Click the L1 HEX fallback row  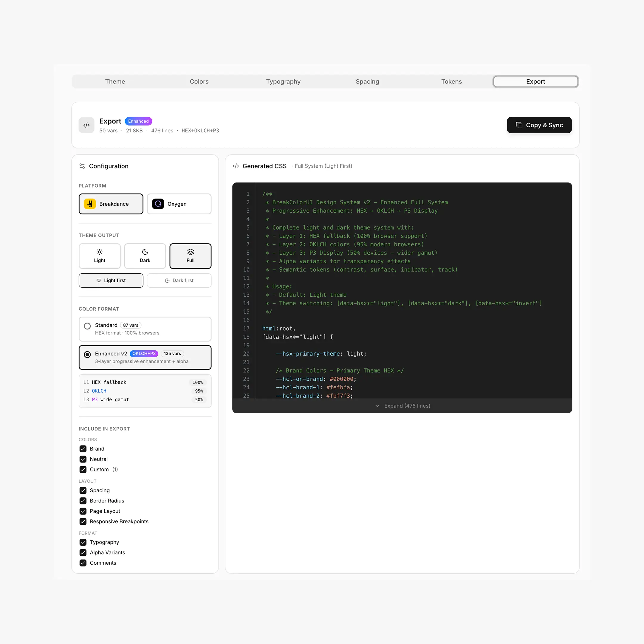click(x=145, y=382)
